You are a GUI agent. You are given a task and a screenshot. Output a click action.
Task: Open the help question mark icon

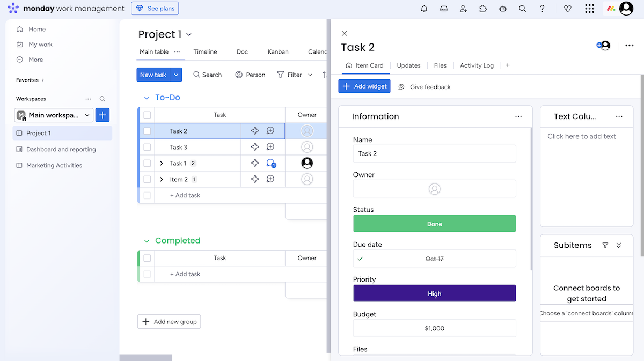click(542, 9)
